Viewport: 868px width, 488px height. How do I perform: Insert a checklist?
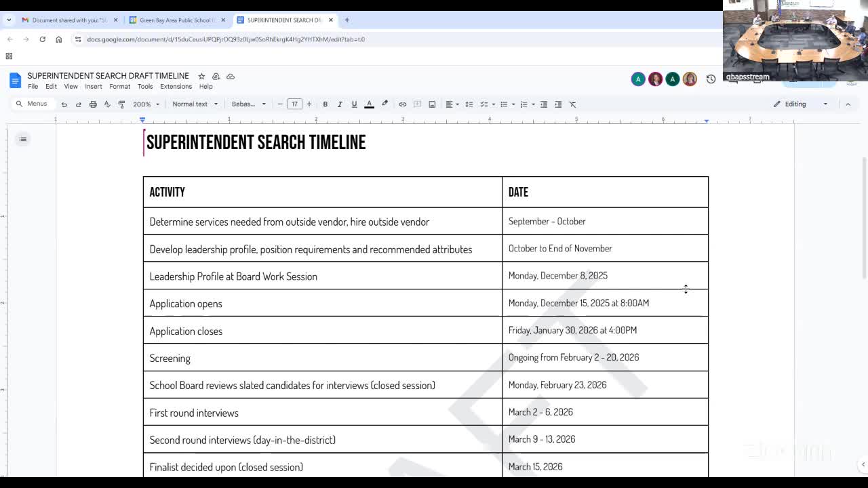pyautogui.click(x=484, y=104)
